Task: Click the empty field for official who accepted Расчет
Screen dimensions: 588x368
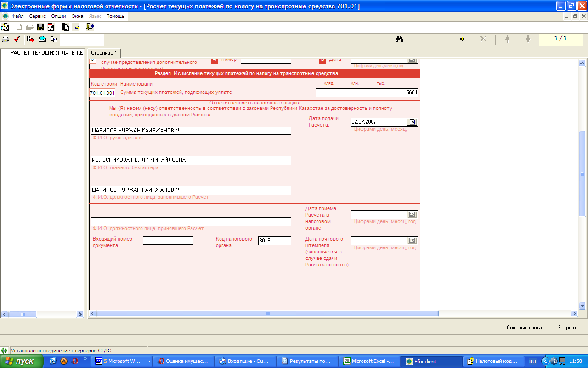Action: [x=191, y=221]
